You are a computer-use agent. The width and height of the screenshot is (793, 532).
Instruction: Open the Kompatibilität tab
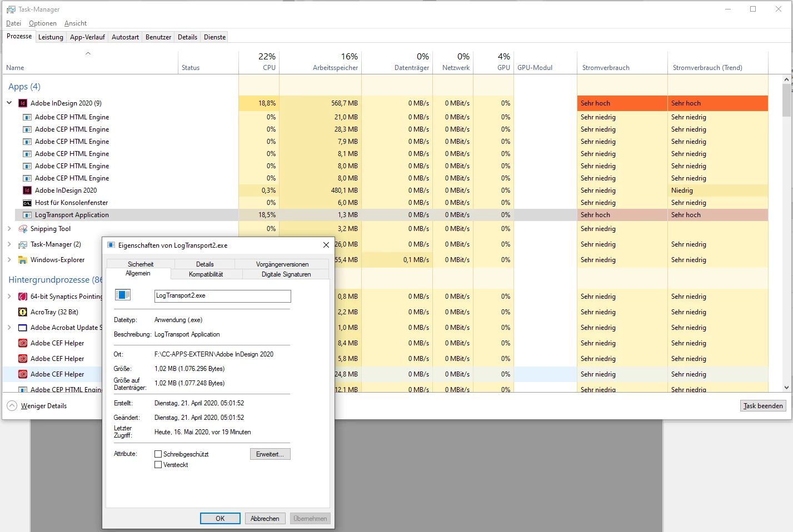pos(206,274)
